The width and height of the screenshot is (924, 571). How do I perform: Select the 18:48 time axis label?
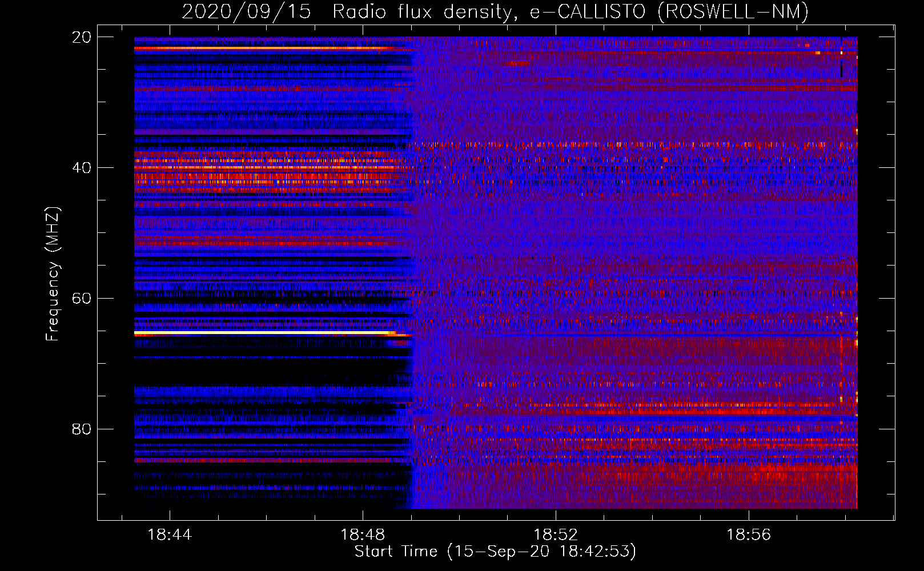point(363,535)
